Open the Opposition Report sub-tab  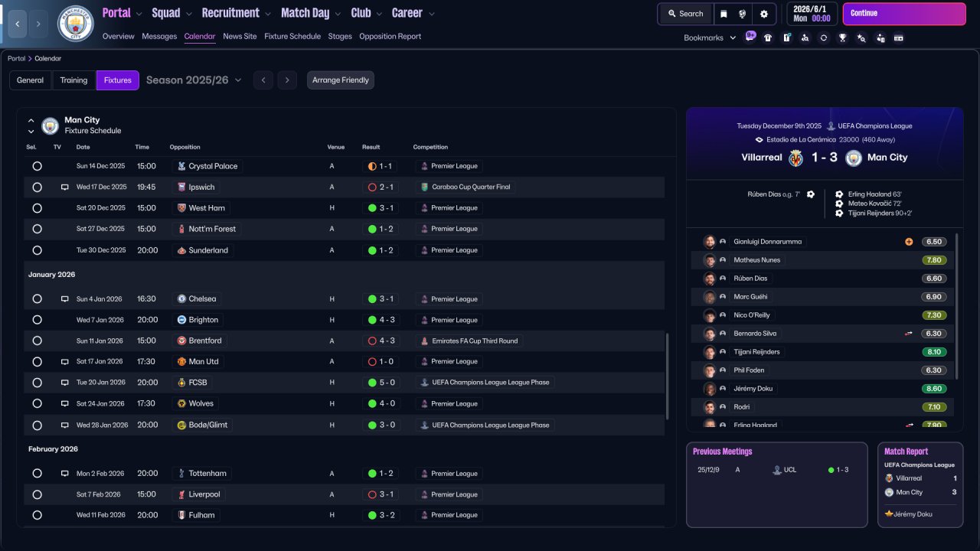390,36
